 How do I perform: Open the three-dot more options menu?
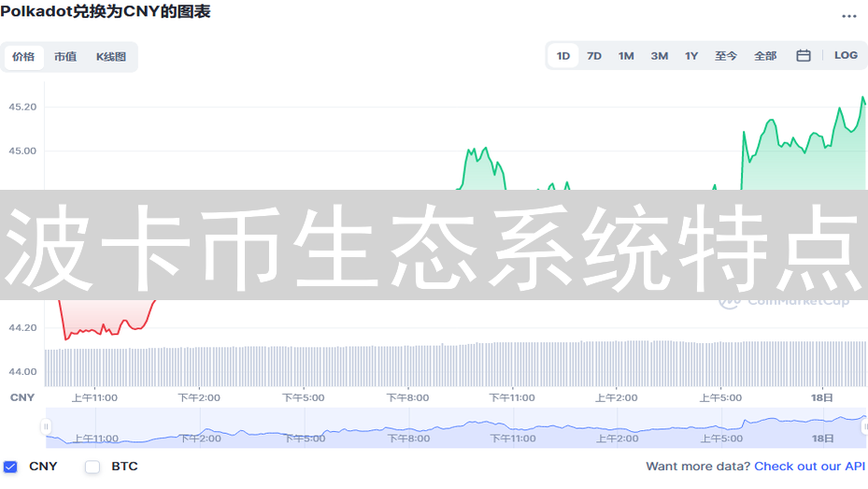click(848, 17)
